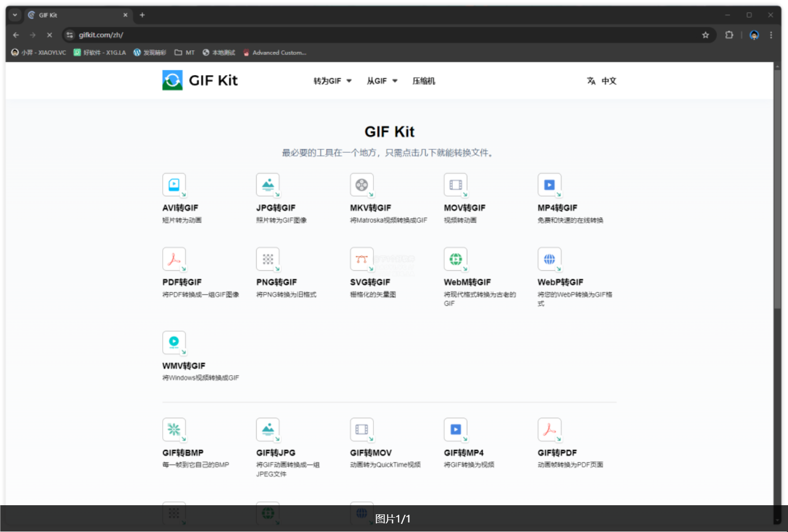Screen dimensions: 788x532
Task: Open the browser extensions puzzle icon
Action: (729, 35)
